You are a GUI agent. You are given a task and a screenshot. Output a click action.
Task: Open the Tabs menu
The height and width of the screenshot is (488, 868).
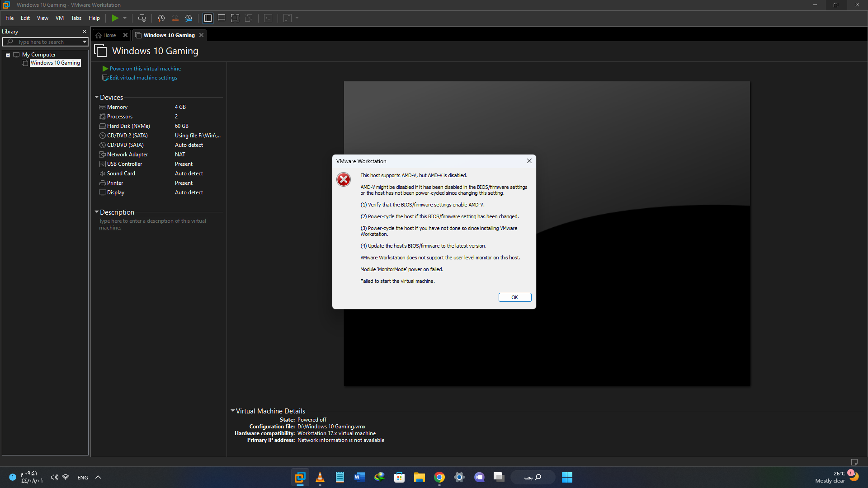click(x=76, y=18)
